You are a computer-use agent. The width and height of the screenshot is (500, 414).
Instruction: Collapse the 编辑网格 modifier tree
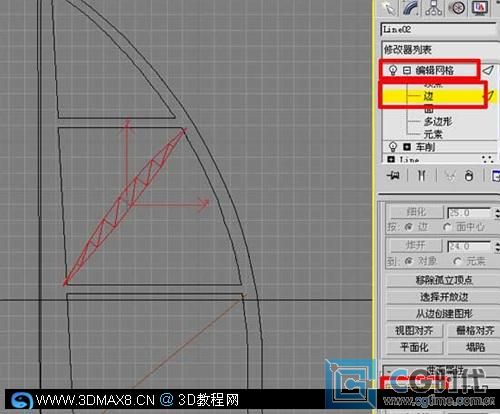[406, 70]
